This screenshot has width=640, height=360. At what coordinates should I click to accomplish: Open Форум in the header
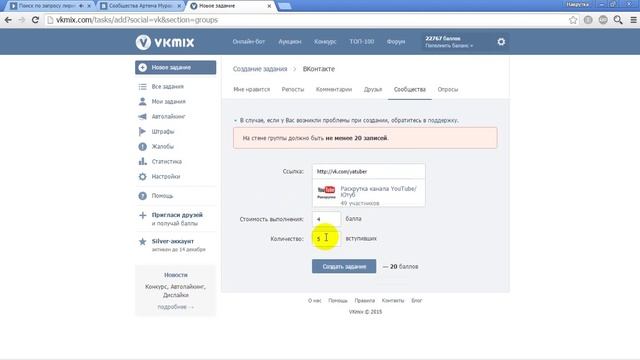click(396, 42)
